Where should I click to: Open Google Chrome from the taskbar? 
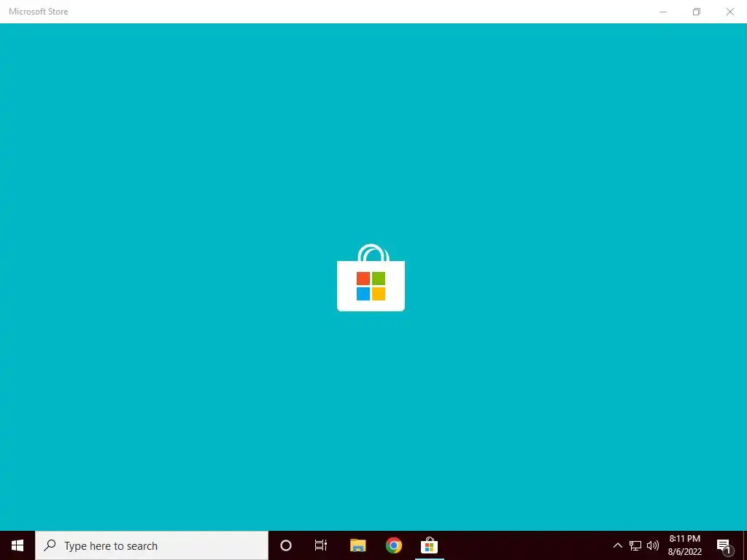[393, 545]
